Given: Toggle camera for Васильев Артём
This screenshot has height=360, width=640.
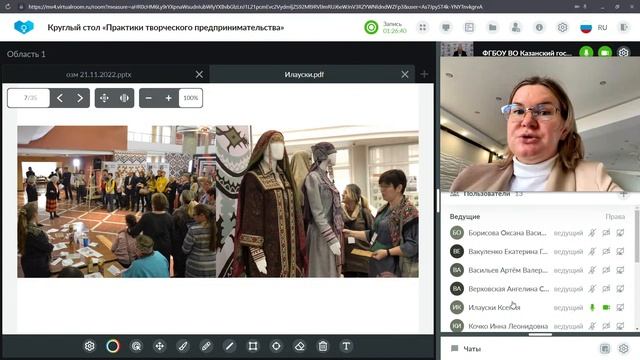Looking at the screenshot, I should [606, 270].
